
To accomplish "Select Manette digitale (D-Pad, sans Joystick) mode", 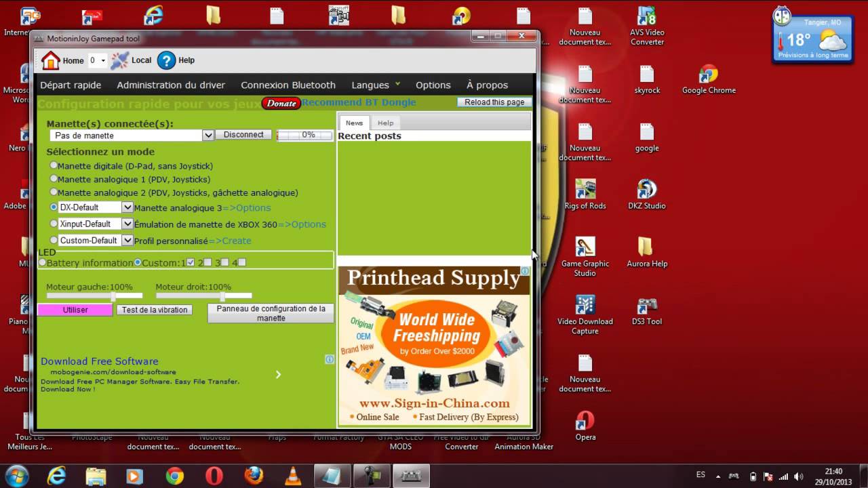I will point(54,165).
